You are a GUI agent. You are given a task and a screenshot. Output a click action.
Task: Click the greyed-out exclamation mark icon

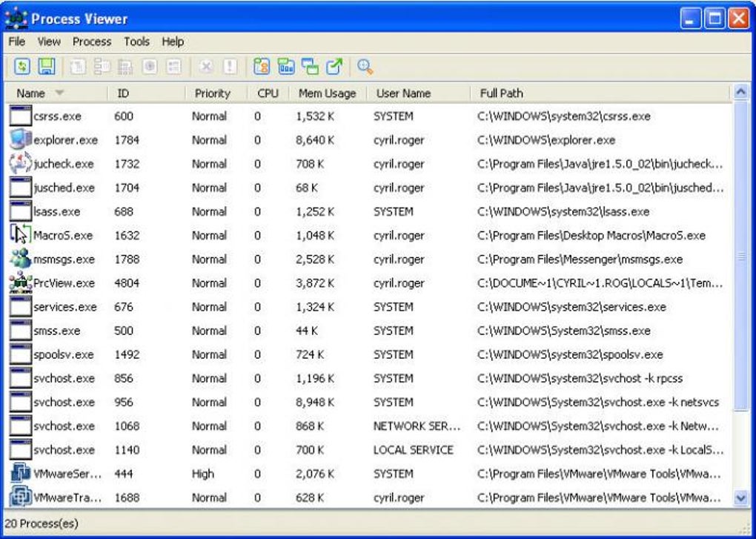tap(230, 67)
